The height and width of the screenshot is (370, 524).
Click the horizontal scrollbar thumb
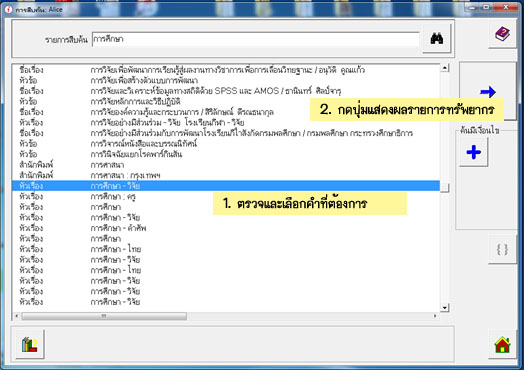pos(104,316)
